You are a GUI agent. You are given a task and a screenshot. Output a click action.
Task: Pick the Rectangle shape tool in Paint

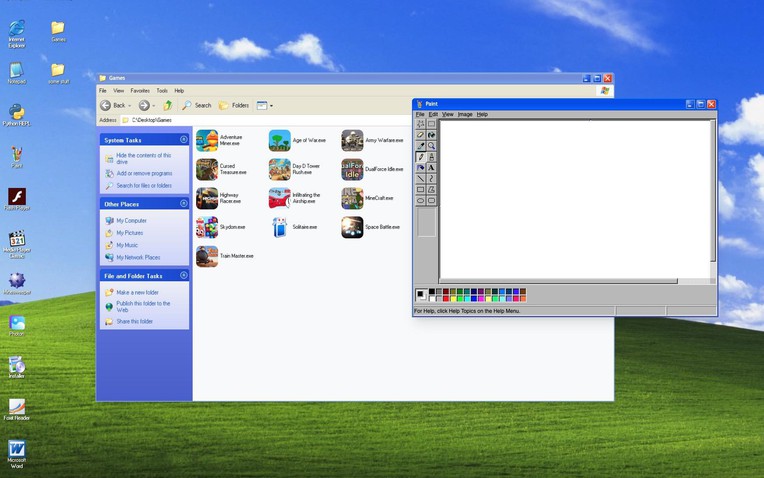[420, 190]
